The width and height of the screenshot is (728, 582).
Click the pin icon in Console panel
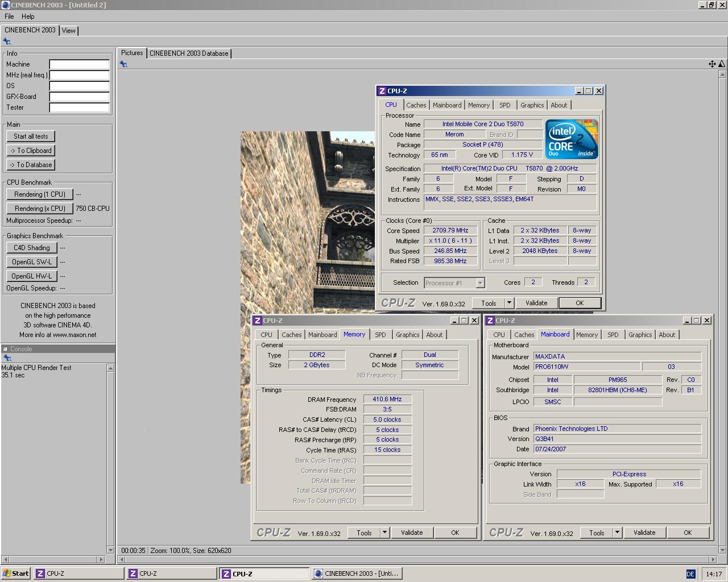click(7, 358)
